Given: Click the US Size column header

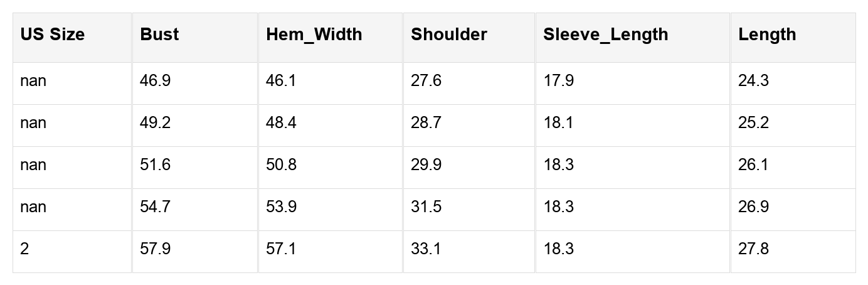Looking at the screenshot, I should pos(52,35).
